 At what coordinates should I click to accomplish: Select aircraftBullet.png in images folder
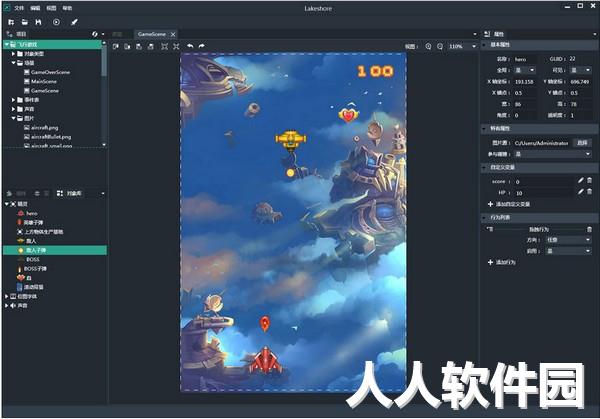point(51,137)
